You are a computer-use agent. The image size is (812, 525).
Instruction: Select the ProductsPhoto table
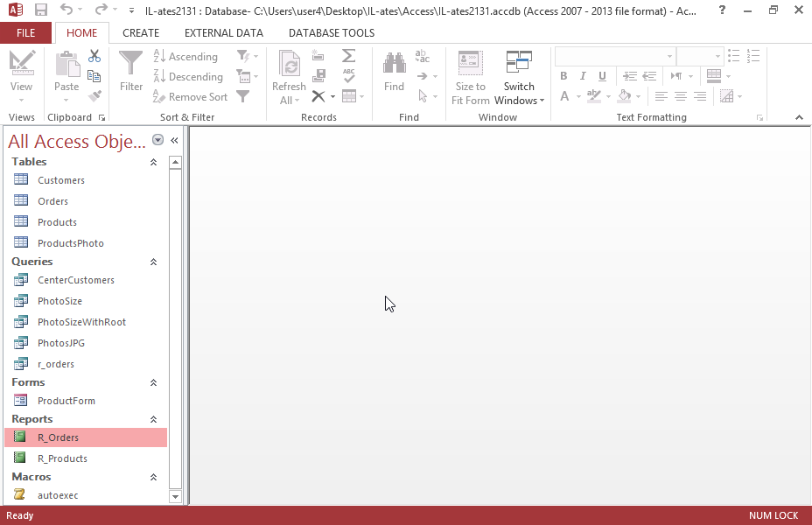(x=86, y=243)
